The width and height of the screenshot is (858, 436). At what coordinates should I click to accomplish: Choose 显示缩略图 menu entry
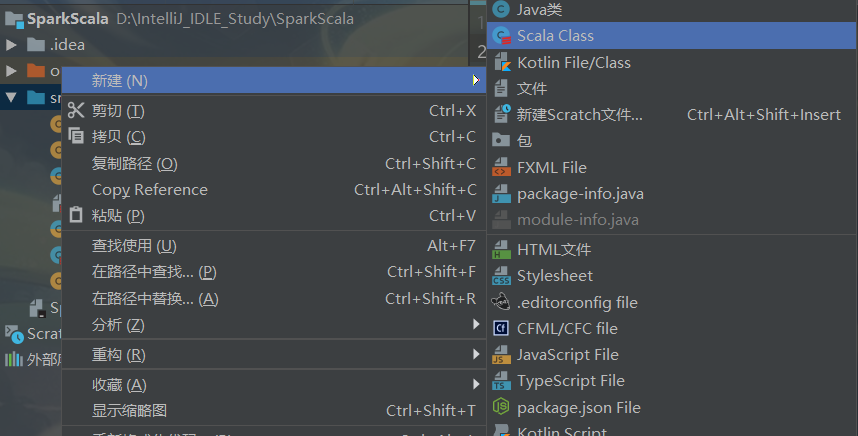point(274,411)
